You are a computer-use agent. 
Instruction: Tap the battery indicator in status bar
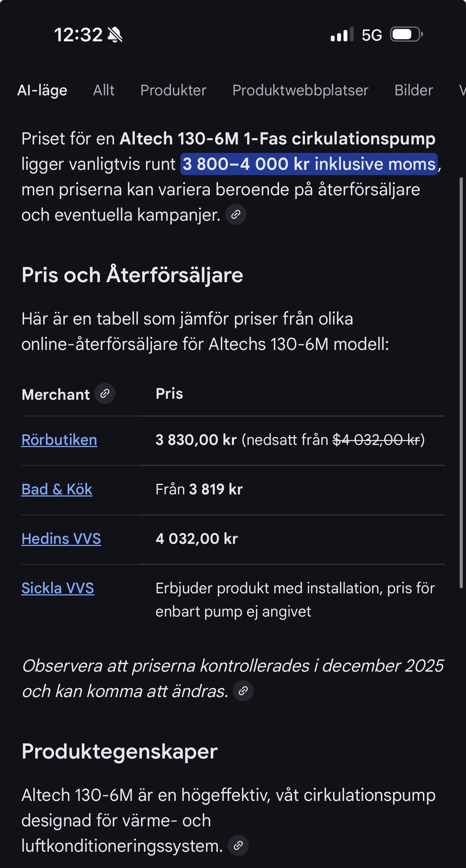[406, 35]
